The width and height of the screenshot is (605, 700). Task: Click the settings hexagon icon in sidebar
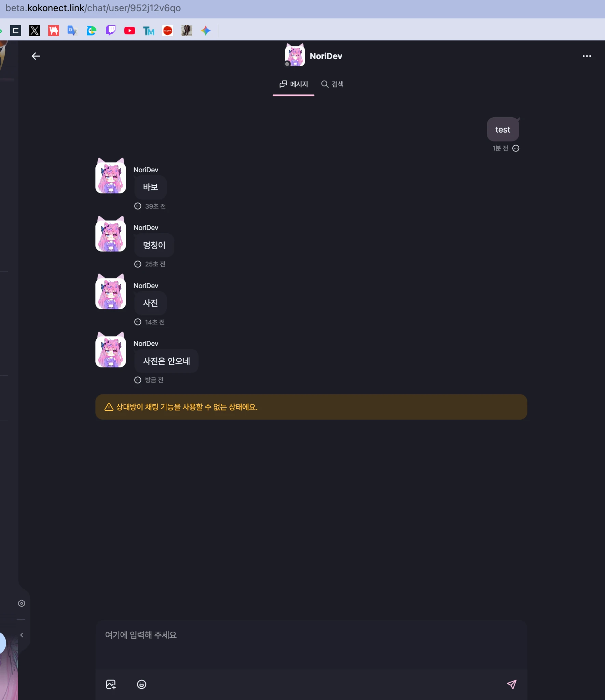point(22,603)
